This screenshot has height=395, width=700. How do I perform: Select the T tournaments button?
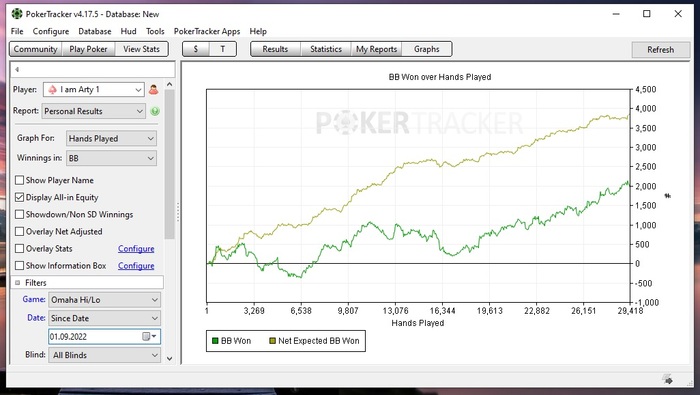pos(222,49)
